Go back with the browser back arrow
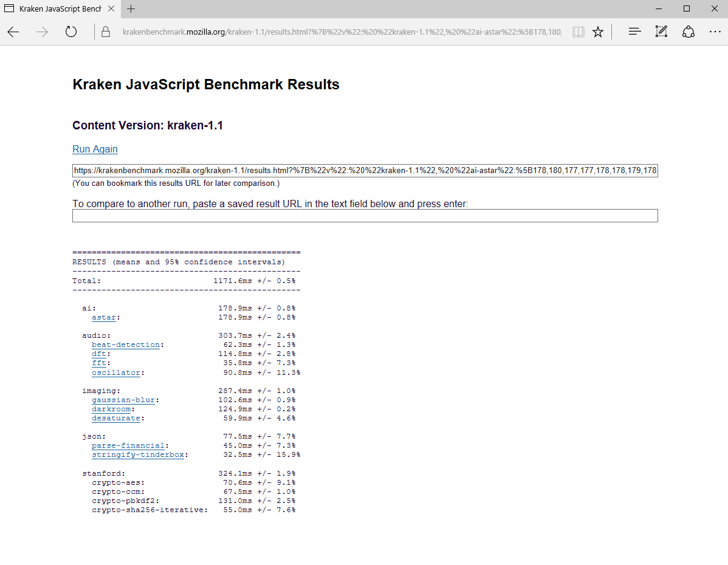Viewport: 728px width, 565px height. tap(13, 32)
